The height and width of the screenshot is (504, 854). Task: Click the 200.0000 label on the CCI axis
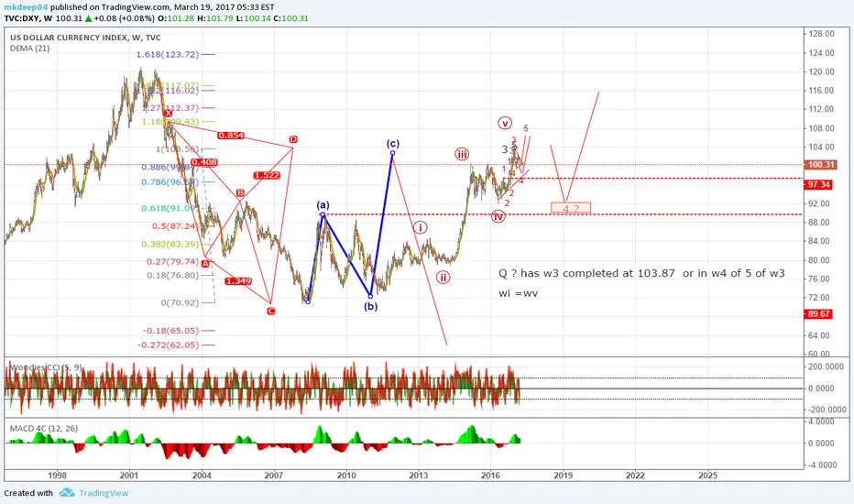[827, 367]
